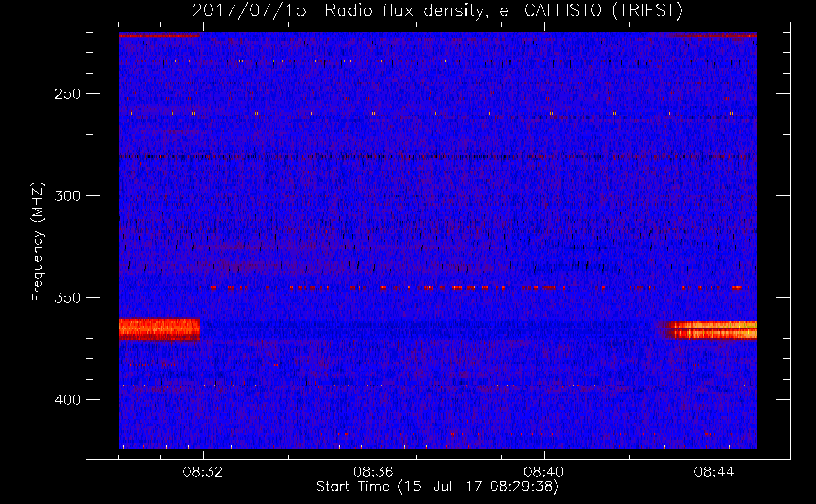
Task: Click the 08:40 time tick label
Action: 544,472
